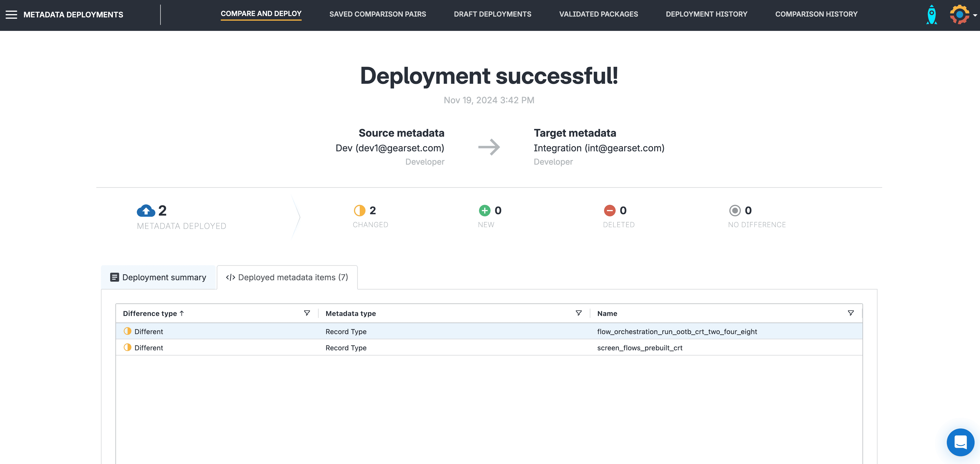Open Validated Packages
The width and height of the screenshot is (980, 464).
(598, 14)
